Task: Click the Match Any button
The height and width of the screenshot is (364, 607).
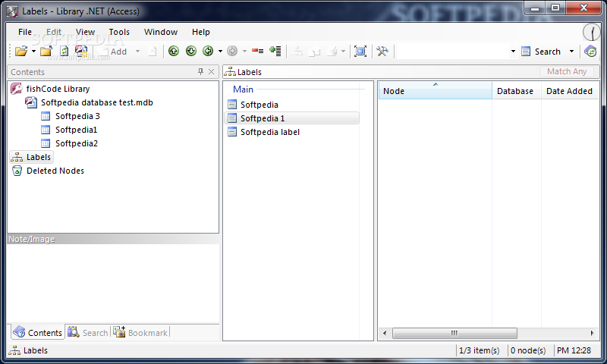Action: tap(567, 71)
